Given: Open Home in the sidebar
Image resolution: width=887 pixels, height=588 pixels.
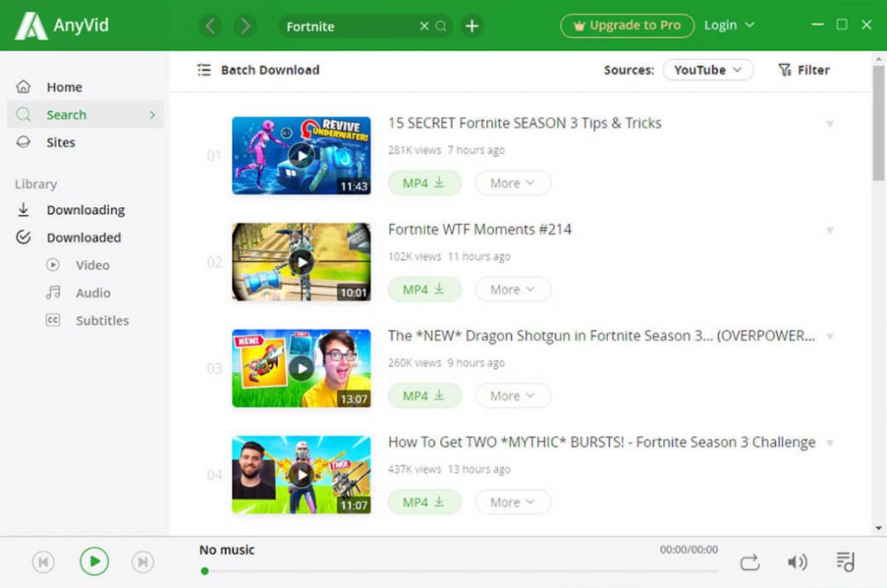Looking at the screenshot, I should point(86,87).
